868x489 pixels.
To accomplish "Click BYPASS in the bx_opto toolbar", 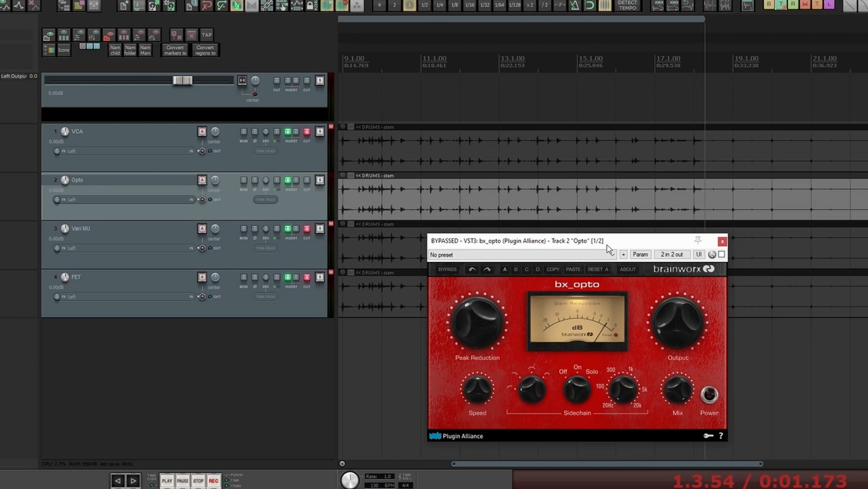I will pos(447,269).
